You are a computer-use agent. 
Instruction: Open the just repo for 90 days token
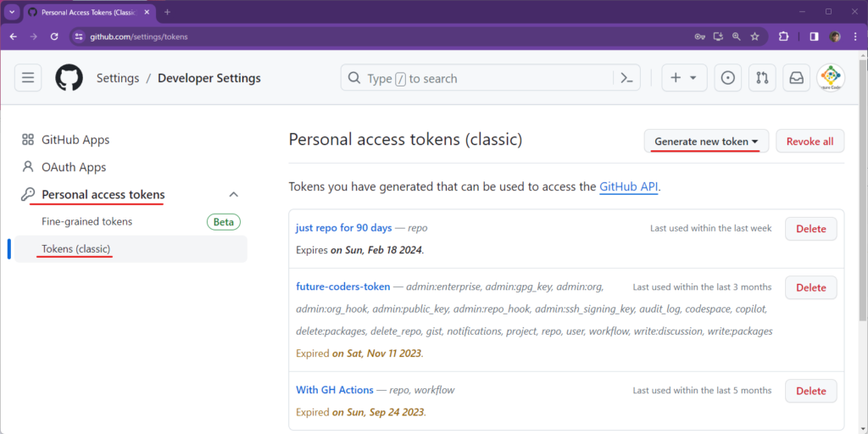click(344, 227)
